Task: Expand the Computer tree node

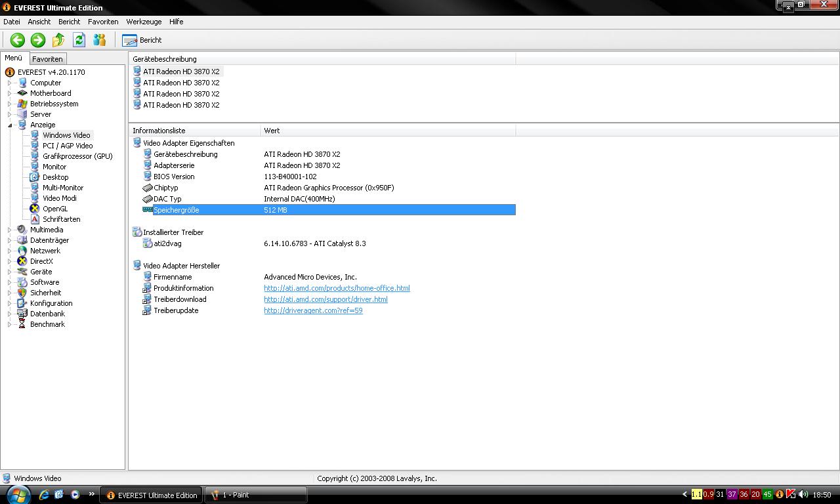Action: (10, 83)
